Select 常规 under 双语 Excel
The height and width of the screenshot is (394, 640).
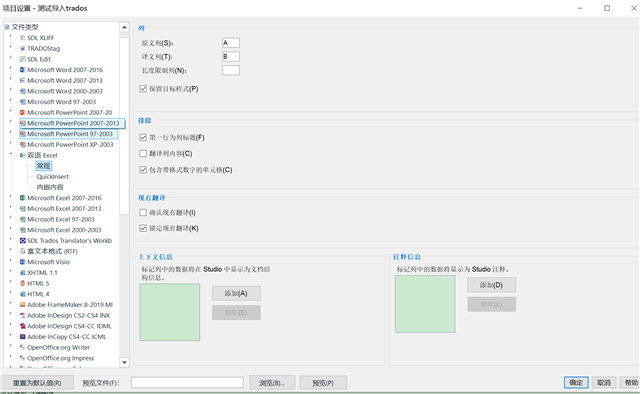(43, 166)
